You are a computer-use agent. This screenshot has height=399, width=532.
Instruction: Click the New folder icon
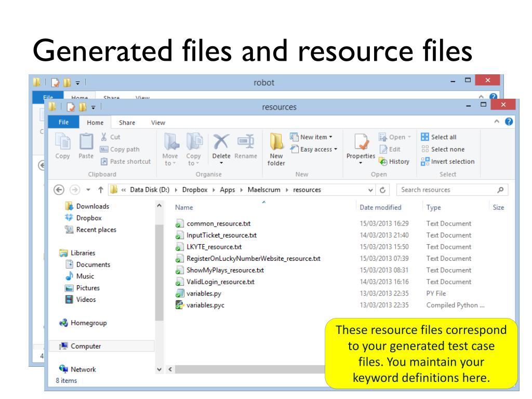click(x=276, y=142)
